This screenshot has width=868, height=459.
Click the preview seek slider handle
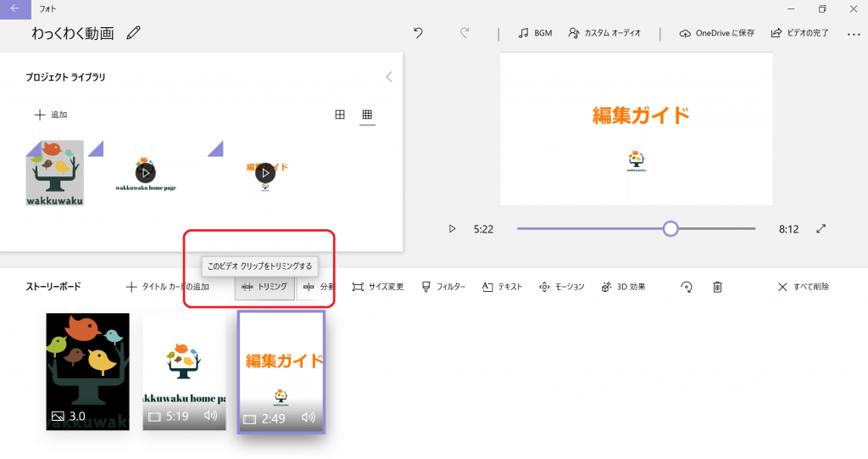(670, 228)
